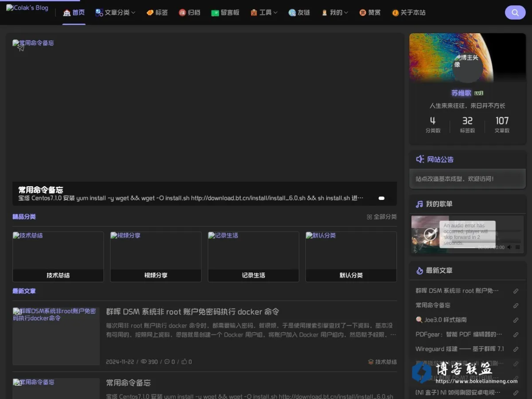Viewport: 532px width, 399px height.
Task: Open sidebar article 常用命令备忘
Action: pos(433,305)
